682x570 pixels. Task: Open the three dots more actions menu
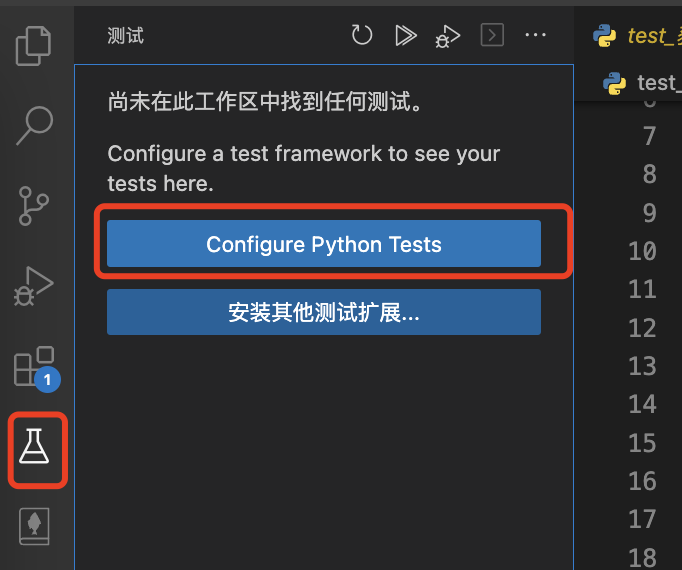(535, 35)
